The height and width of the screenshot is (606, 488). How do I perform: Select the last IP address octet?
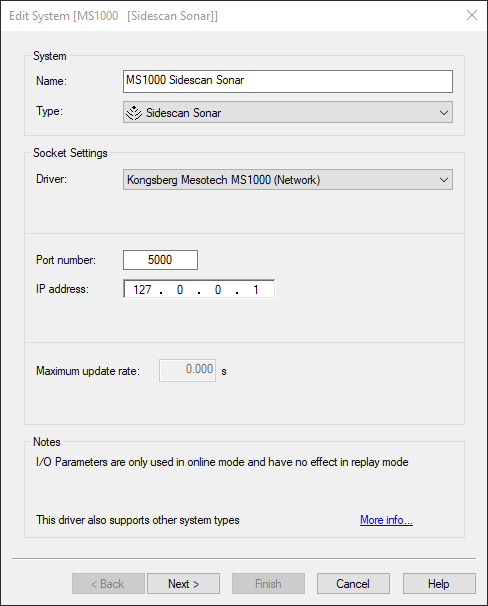255,289
